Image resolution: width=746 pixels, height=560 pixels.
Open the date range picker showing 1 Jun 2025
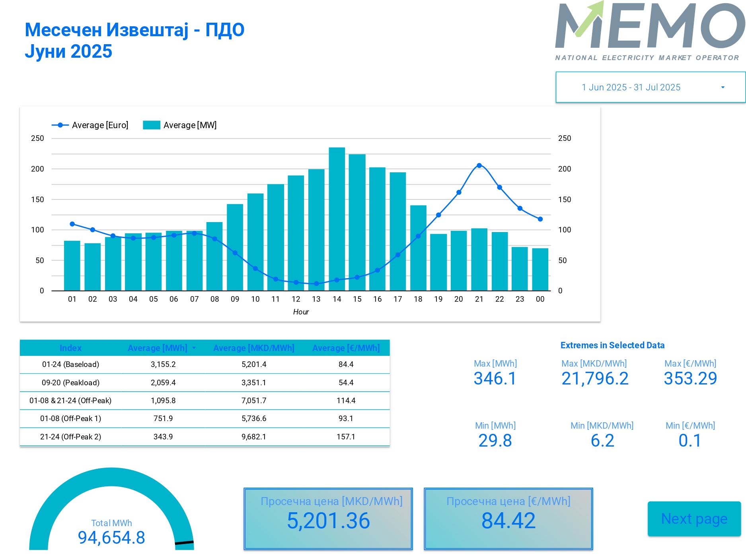click(631, 87)
